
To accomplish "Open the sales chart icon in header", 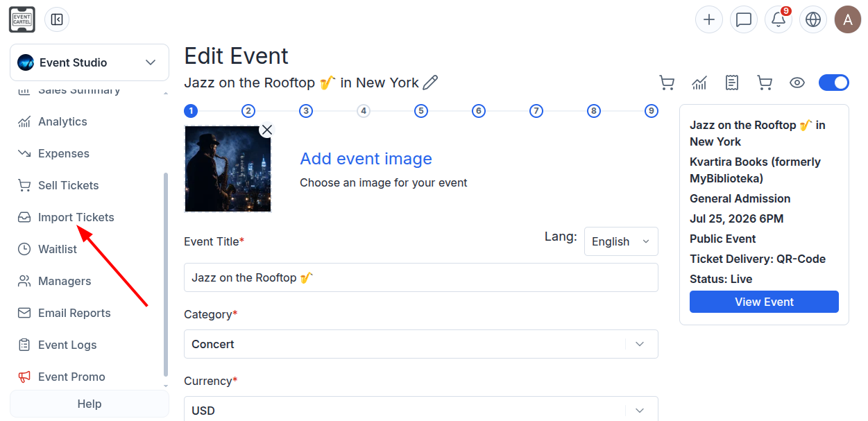I will click(x=699, y=83).
